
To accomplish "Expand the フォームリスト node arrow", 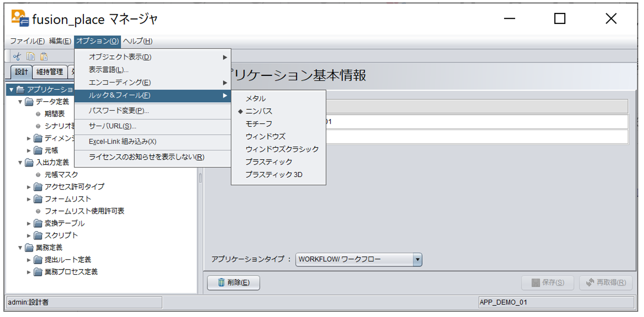I will [x=29, y=199].
